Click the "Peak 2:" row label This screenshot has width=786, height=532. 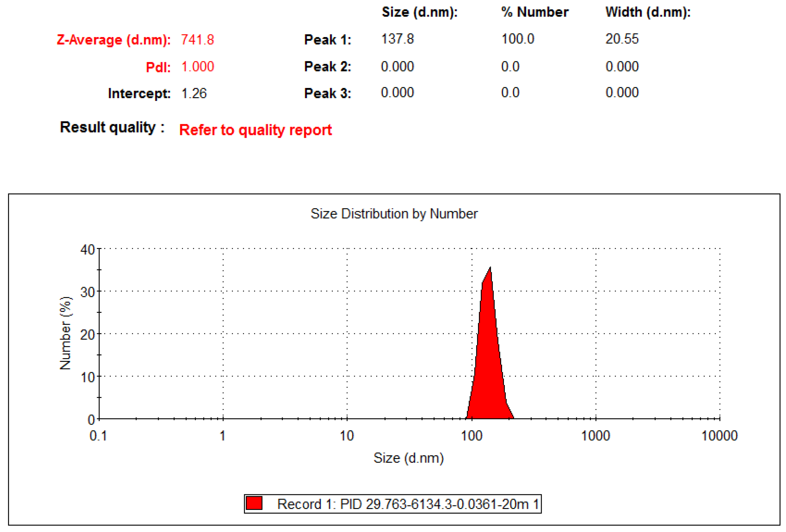(327, 67)
